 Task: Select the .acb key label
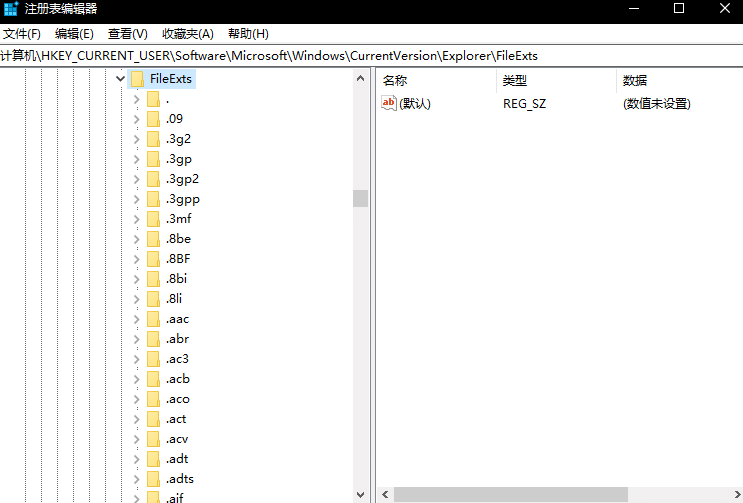(x=178, y=379)
